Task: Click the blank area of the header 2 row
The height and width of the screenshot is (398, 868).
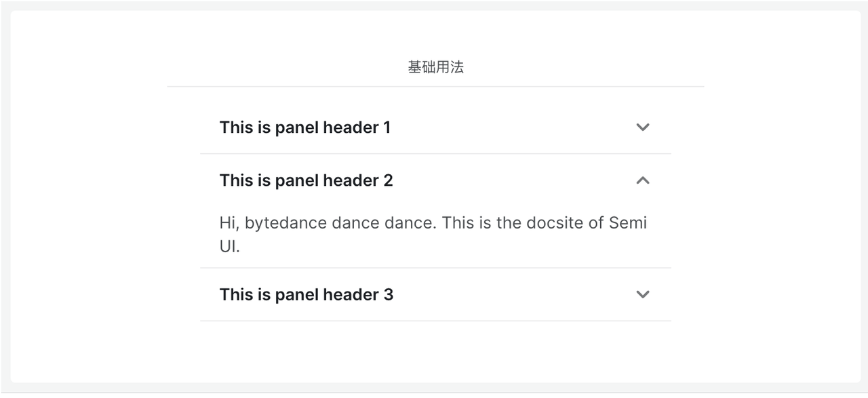Action: tap(514, 180)
